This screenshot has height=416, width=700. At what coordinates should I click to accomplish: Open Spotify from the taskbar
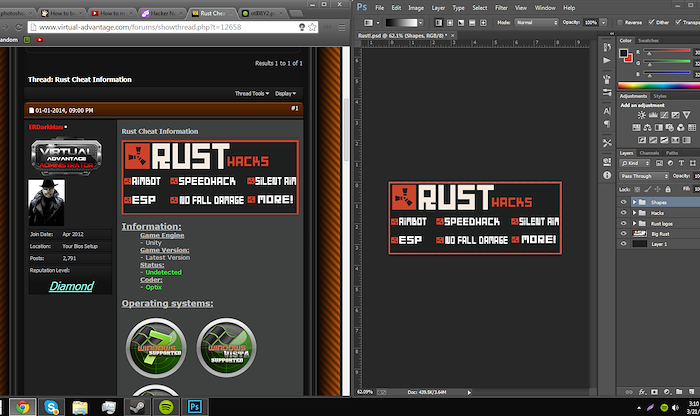166,407
